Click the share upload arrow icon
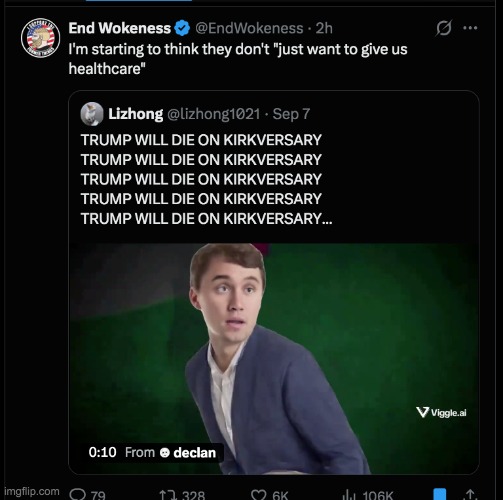Viewport: 503px width, 500px height. point(470,494)
